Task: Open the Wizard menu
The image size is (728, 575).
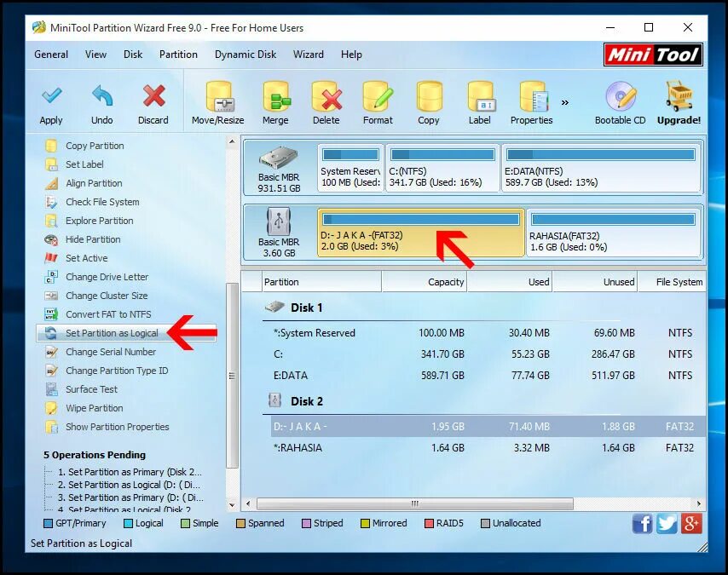Action: pos(309,55)
